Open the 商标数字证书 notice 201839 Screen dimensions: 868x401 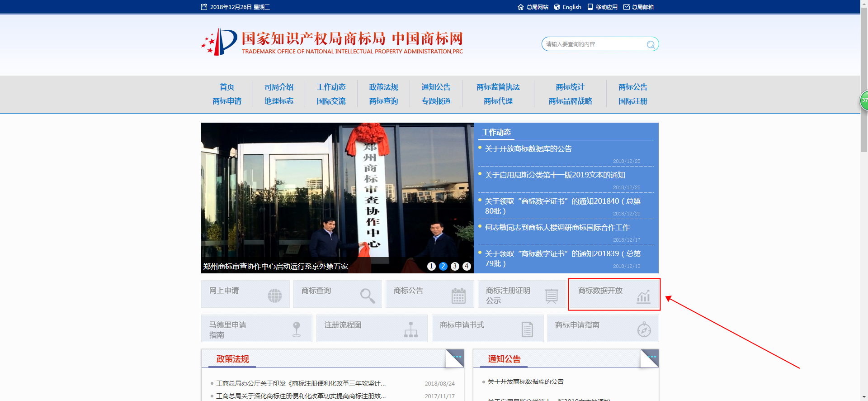(562, 258)
